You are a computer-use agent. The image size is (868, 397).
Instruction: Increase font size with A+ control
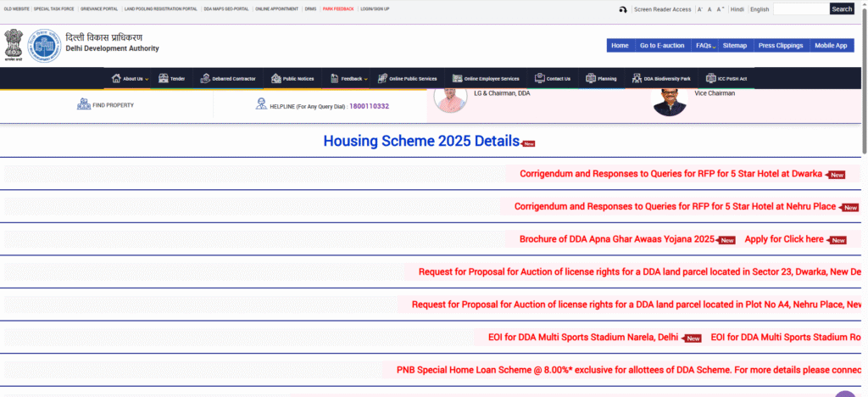click(x=721, y=9)
